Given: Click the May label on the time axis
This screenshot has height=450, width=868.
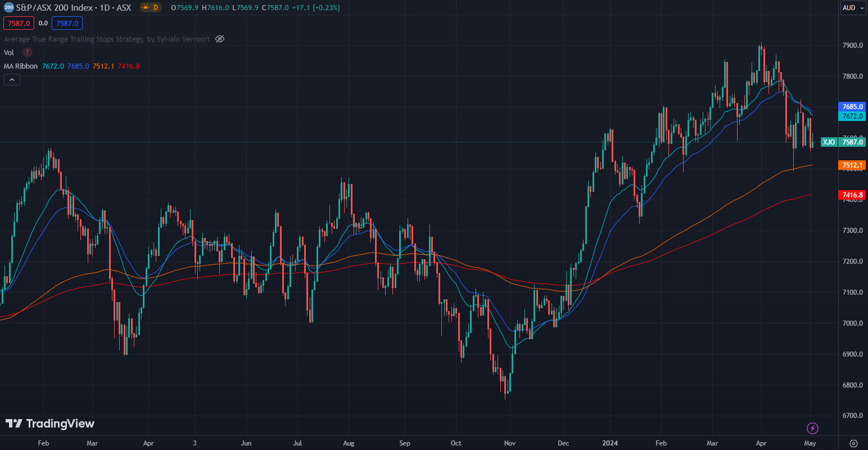Looking at the screenshot, I should click(810, 443).
